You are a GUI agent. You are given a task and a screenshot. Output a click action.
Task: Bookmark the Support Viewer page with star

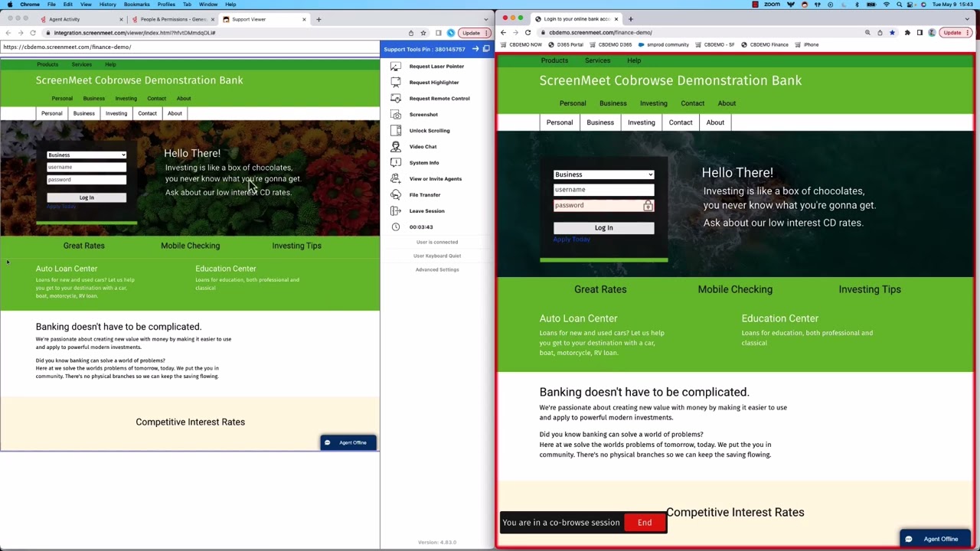(423, 33)
